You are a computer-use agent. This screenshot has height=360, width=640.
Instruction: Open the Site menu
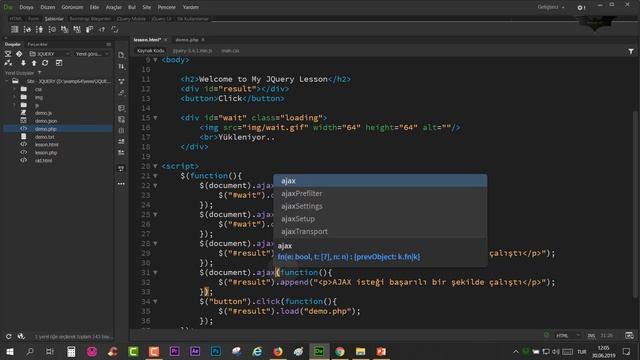(x=147, y=7)
